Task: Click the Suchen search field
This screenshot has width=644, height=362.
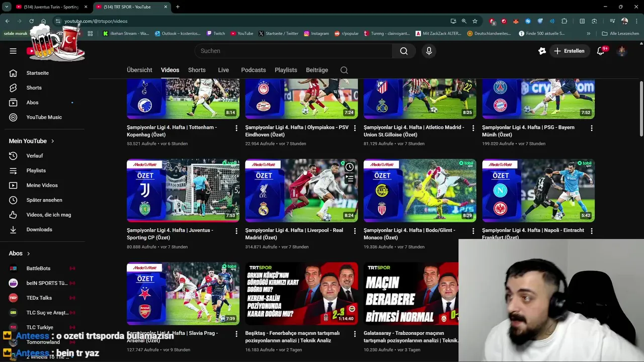Action: coord(293,51)
